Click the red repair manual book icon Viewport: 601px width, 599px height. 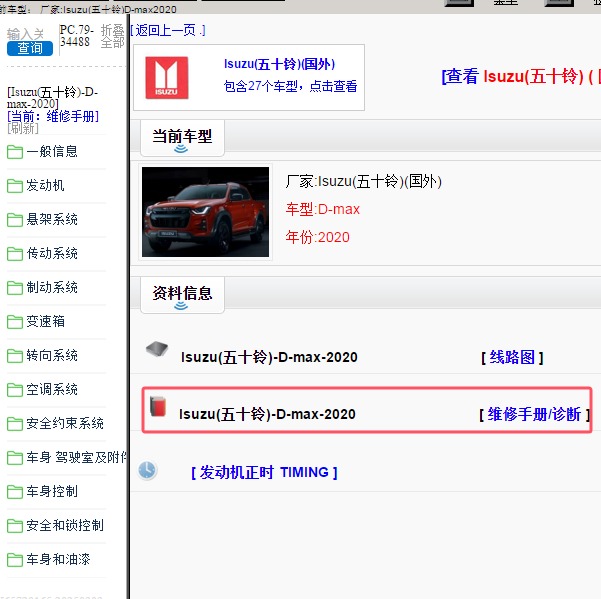coord(158,407)
